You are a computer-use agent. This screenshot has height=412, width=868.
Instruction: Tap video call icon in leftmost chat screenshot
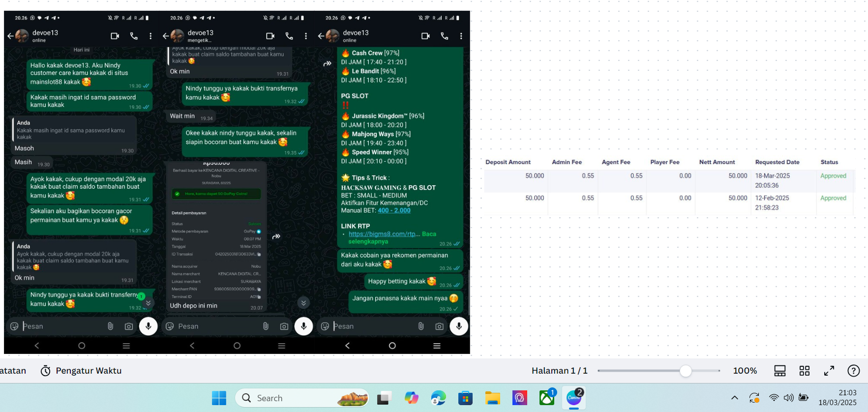[115, 36]
